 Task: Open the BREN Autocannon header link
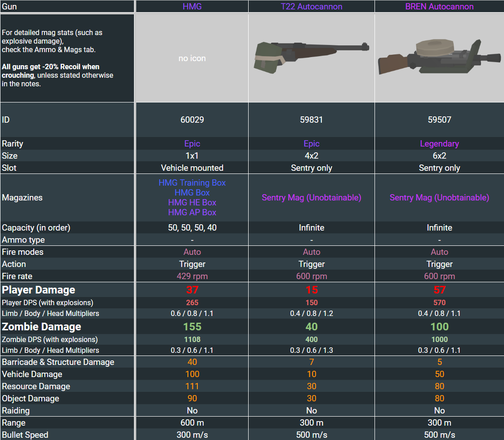439,7
